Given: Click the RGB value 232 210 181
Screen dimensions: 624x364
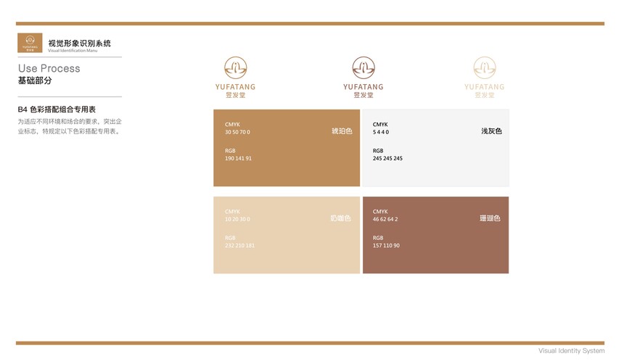Looking at the screenshot, I should click(x=239, y=246).
